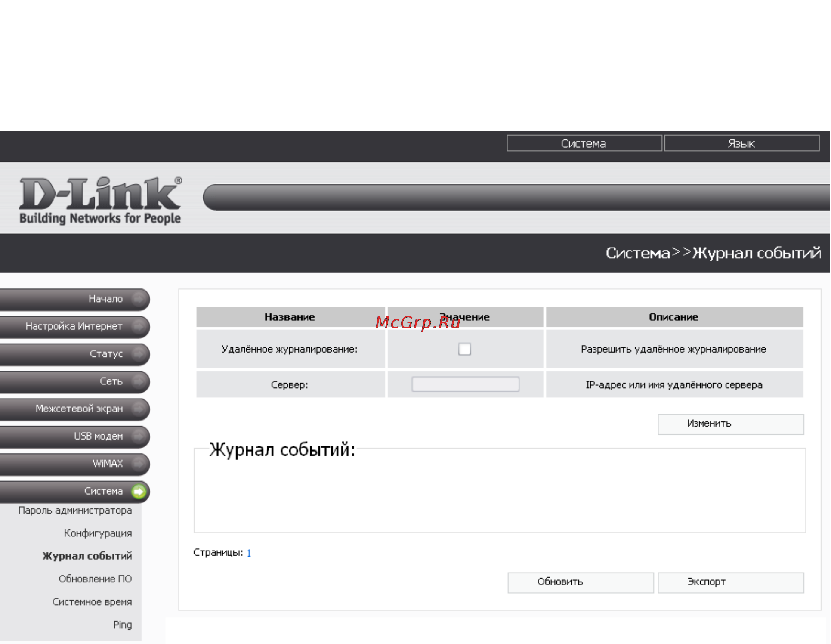
Task: Click the arrow icon beside Межсетевой экран
Action: pos(139,409)
